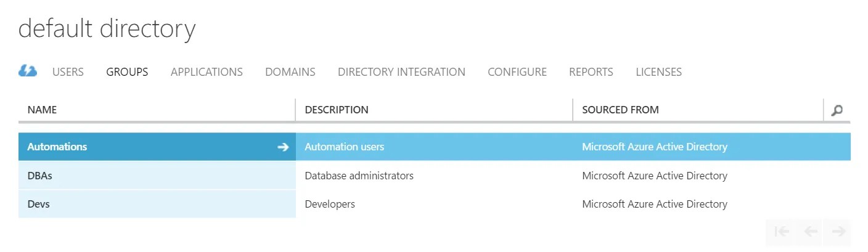Open DIRECTORY INTEGRATION tab
This screenshot has height=252, width=868.
pyautogui.click(x=401, y=71)
